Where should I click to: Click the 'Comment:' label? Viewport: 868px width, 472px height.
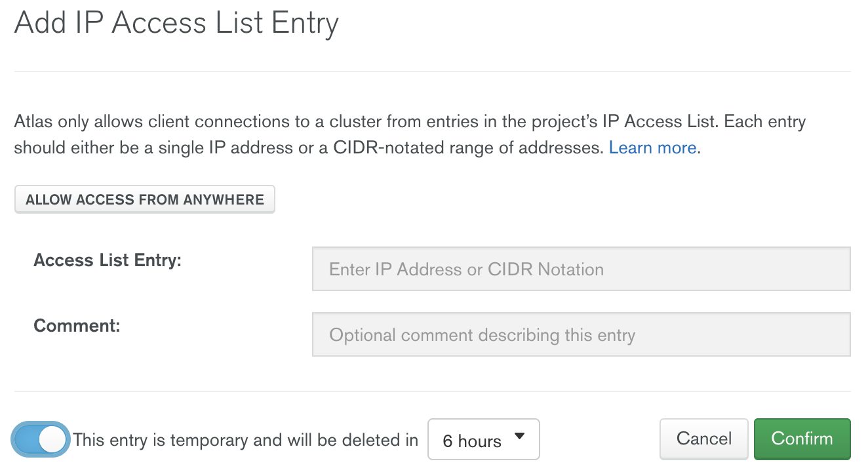77,326
